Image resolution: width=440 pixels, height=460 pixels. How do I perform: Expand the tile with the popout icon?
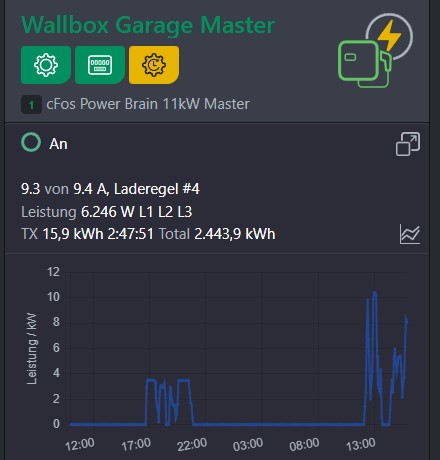[408, 144]
